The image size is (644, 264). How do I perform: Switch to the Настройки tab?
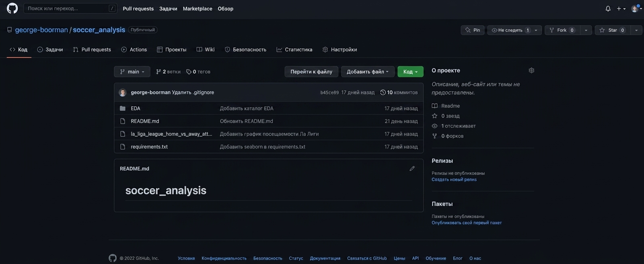340,49
